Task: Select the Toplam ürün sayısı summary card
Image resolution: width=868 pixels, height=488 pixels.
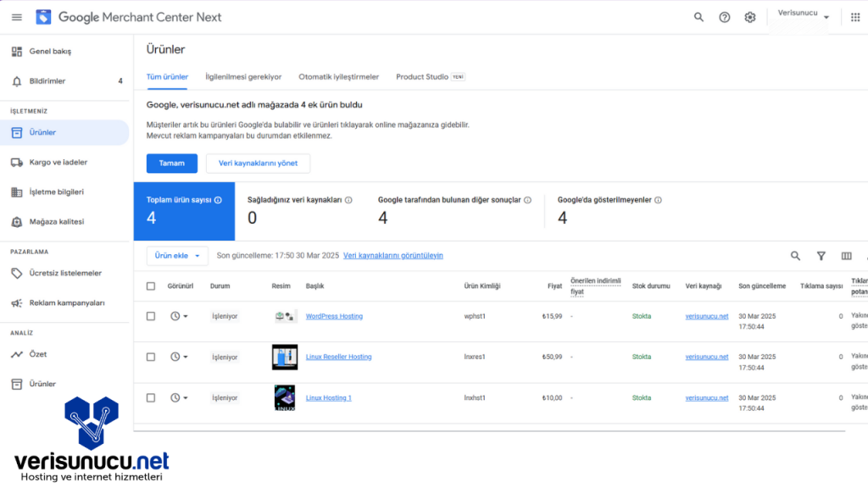Action: (x=184, y=211)
